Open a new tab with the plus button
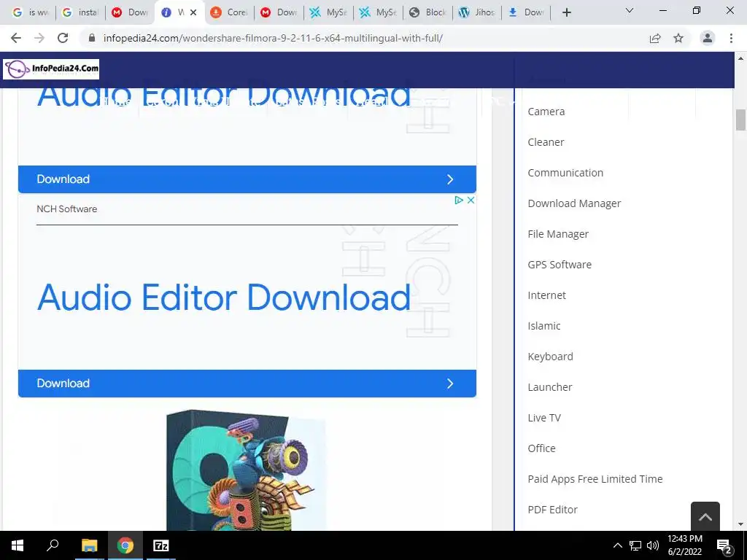 pyautogui.click(x=566, y=13)
